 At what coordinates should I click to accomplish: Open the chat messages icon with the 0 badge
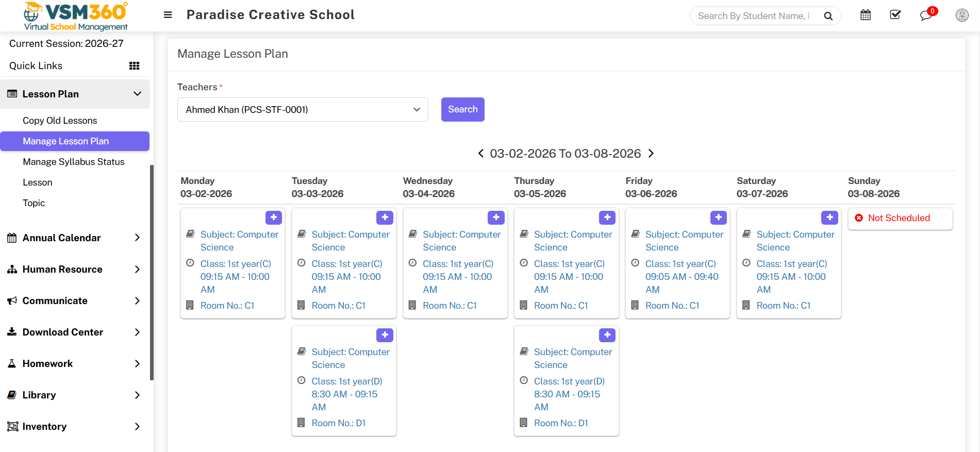point(926,15)
